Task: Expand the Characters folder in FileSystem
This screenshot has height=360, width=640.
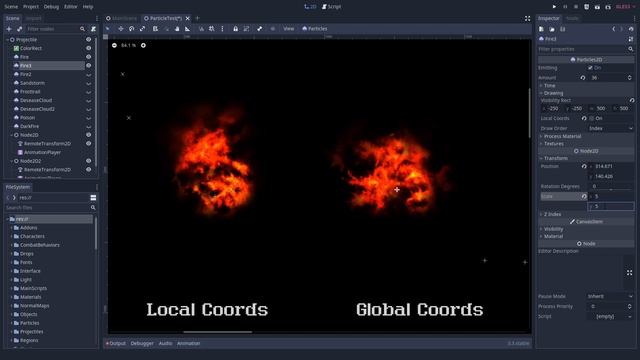Action: click(11, 236)
